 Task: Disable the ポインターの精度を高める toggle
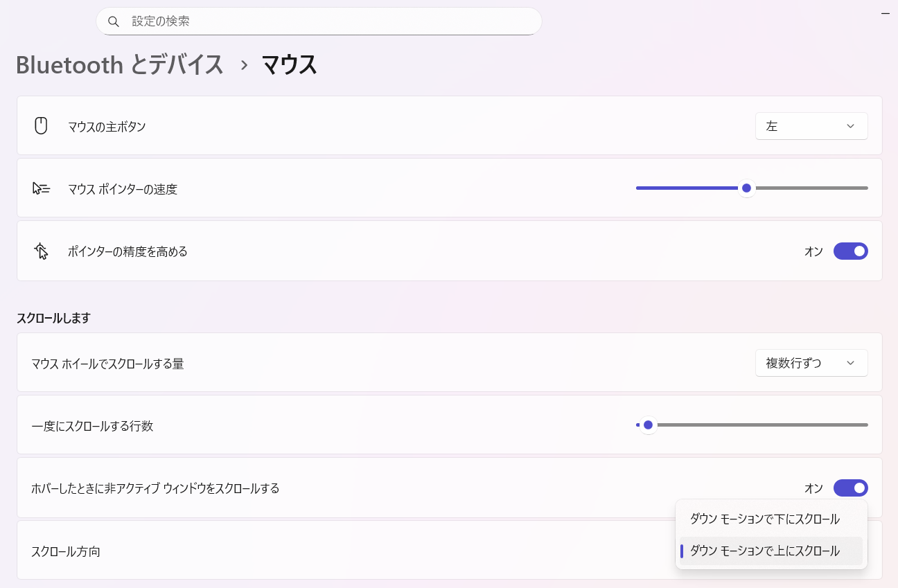point(850,251)
